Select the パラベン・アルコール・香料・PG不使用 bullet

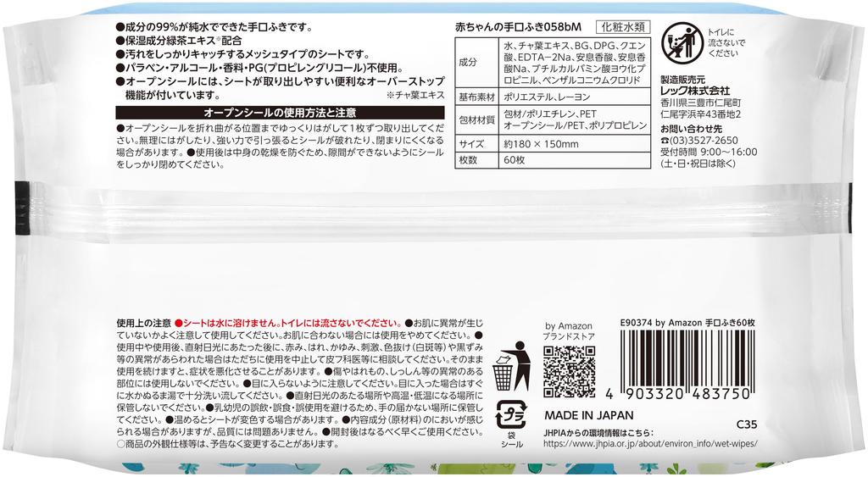coord(260,68)
